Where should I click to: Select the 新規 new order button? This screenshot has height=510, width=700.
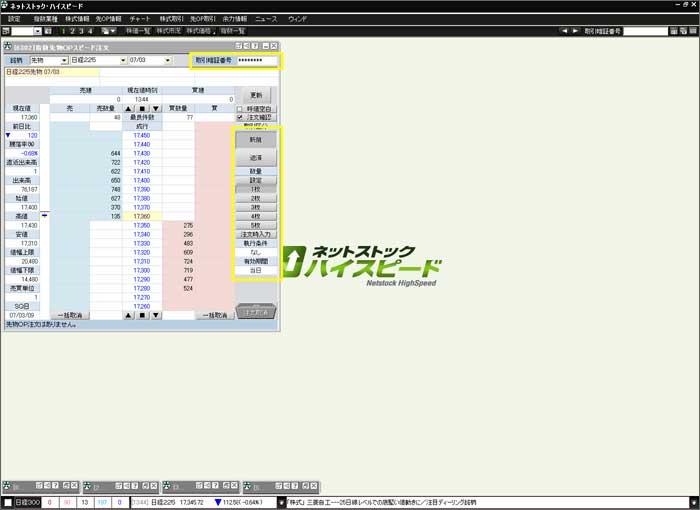click(256, 140)
